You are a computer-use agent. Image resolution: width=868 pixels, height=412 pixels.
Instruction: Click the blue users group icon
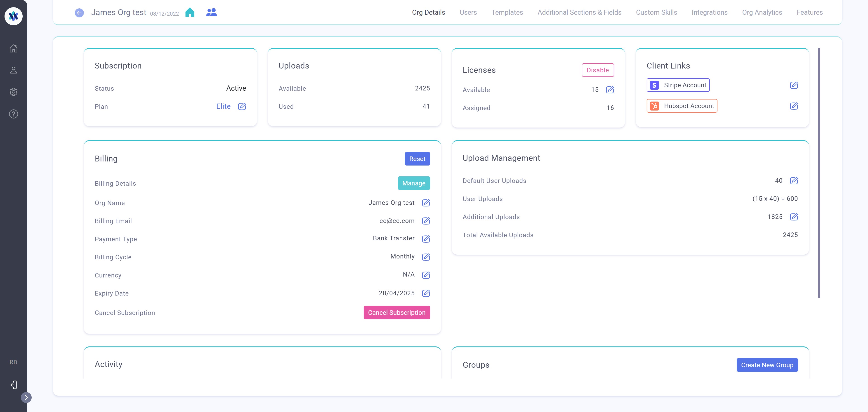(x=212, y=12)
